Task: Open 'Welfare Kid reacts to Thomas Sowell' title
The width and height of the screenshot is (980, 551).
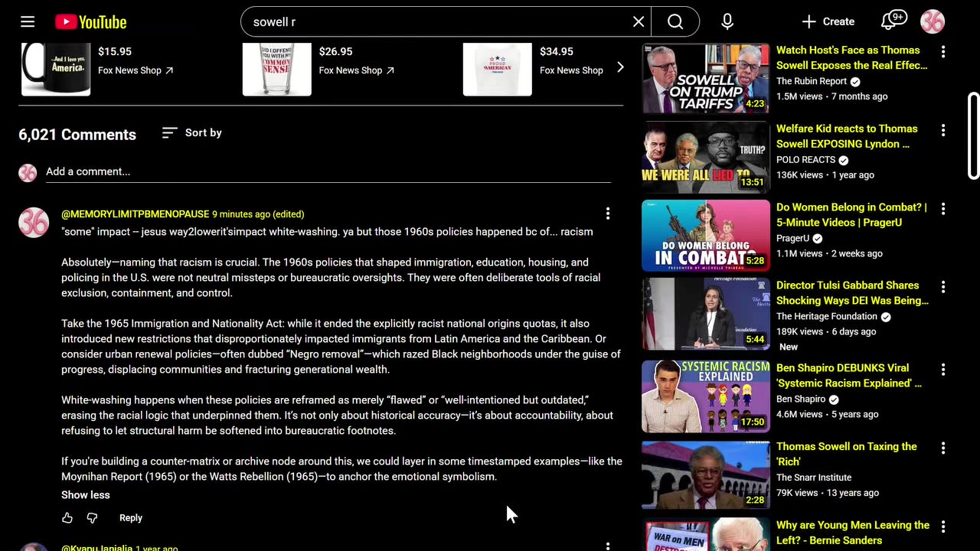Action: [x=847, y=136]
